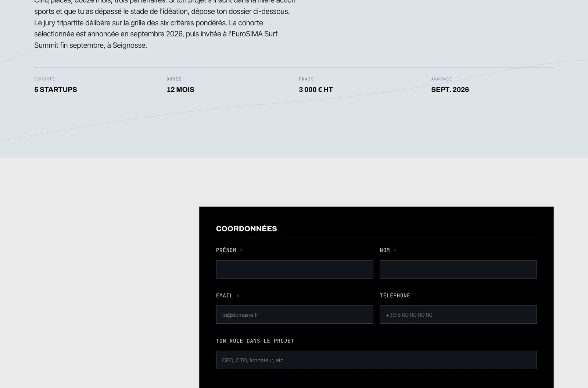Click the 12 MOIS duration value
The image size is (588, 388).
(180, 90)
